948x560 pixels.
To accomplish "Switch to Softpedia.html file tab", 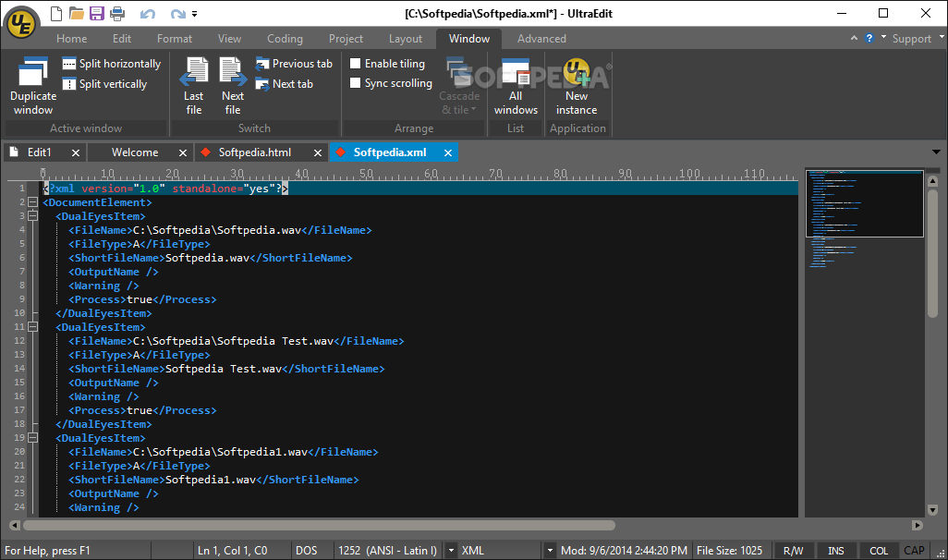I will pos(254,152).
